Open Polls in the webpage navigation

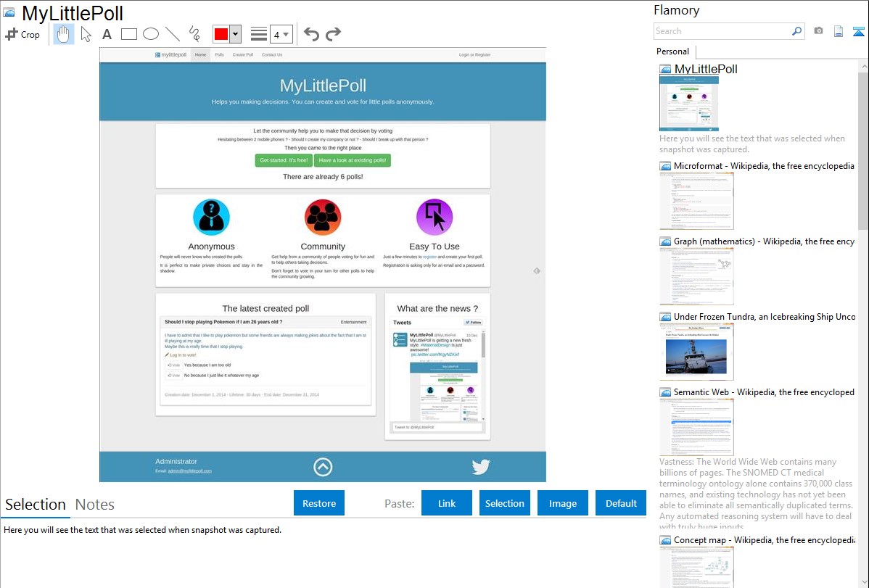(x=220, y=55)
